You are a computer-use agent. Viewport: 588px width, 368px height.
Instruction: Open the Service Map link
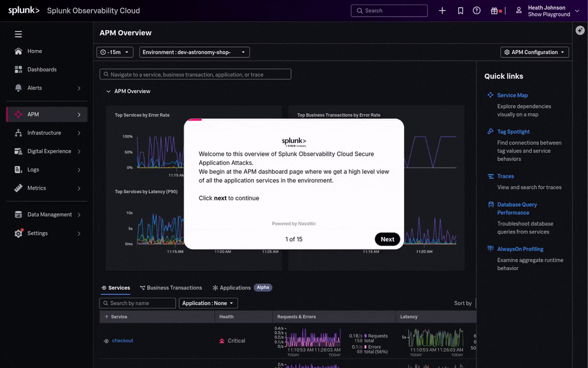coord(512,95)
